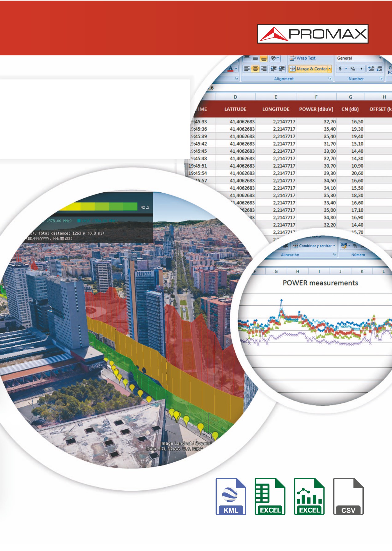This screenshot has height=551, width=392.
Task: Click the power cell 39,30
Action: coord(316,173)
